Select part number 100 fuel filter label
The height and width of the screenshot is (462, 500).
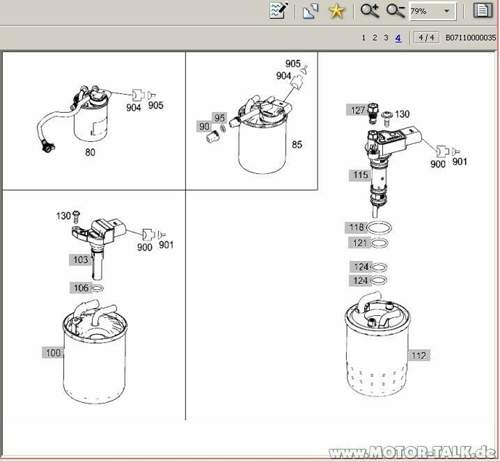53,353
